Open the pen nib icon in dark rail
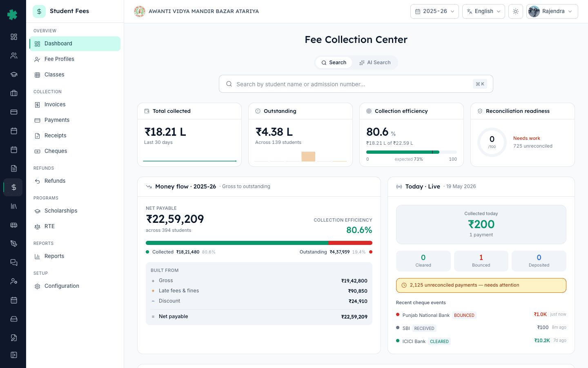 click(x=14, y=244)
